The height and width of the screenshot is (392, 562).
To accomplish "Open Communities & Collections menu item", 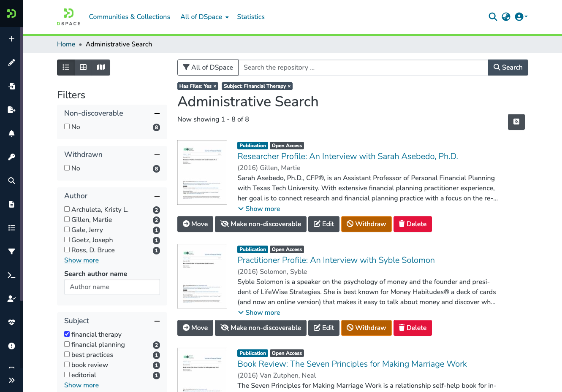I will pyautogui.click(x=130, y=17).
